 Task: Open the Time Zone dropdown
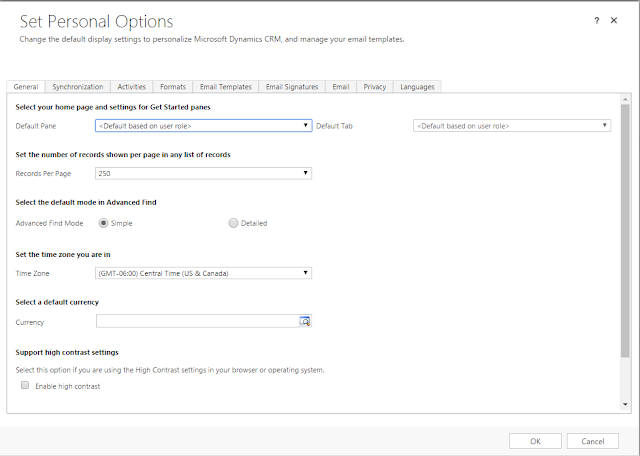tap(204, 273)
